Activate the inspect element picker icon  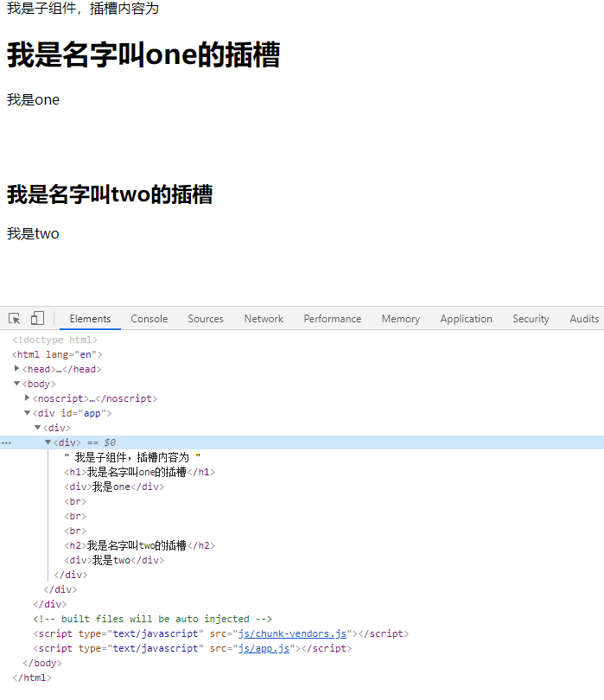(15, 319)
